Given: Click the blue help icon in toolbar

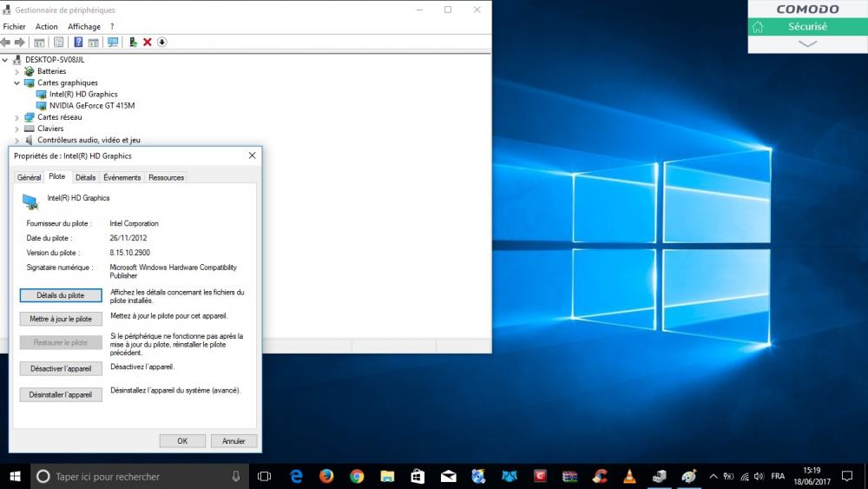Looking at the screenshot, I should pyautogui.click(x=78, y=42).
